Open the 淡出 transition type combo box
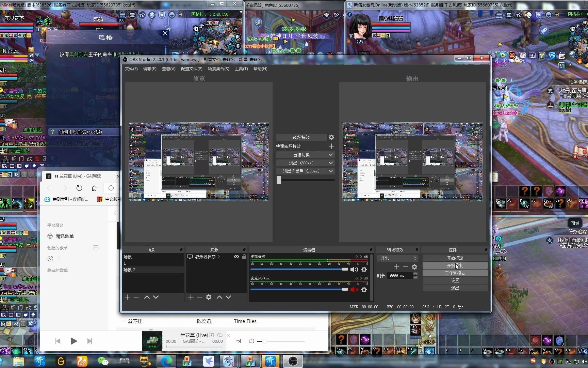Viewport: 588px width, 368px height. pyautogui.click(x=397, y=258)
